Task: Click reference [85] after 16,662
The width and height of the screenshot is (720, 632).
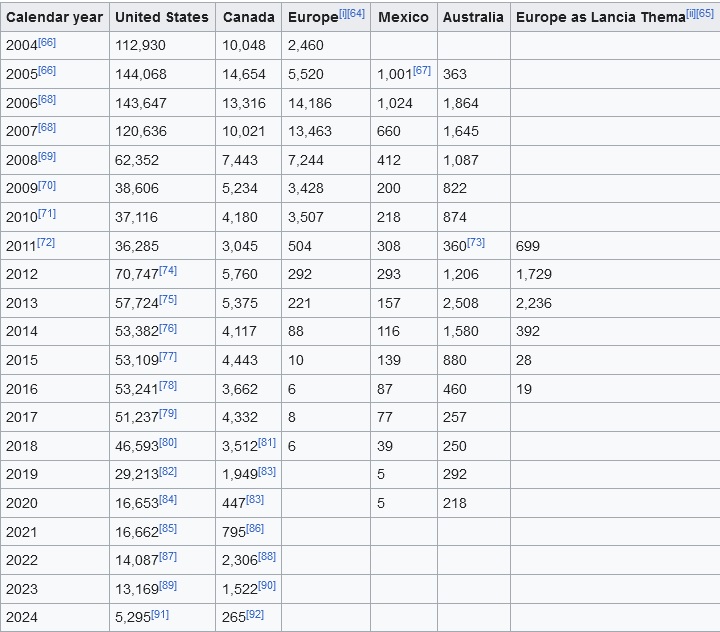Action: point(168,528)
